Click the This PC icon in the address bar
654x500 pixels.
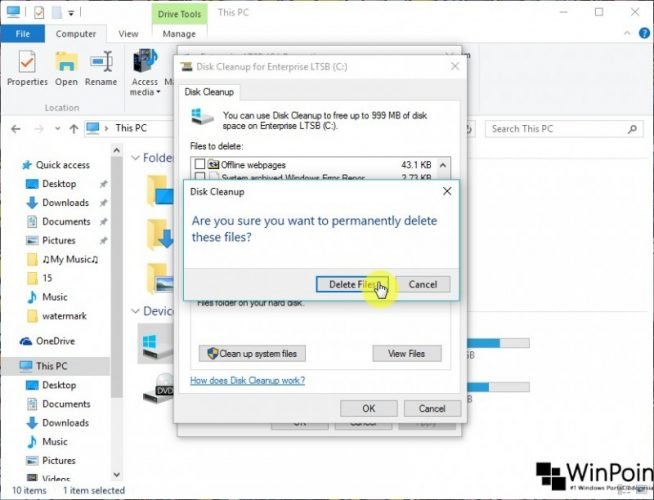(x=93, y=128)
